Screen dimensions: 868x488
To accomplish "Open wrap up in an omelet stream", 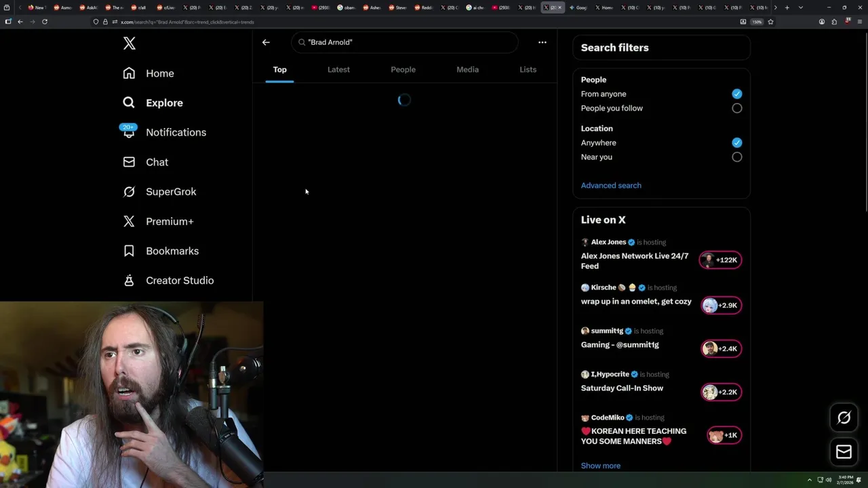I will point(636,302).
